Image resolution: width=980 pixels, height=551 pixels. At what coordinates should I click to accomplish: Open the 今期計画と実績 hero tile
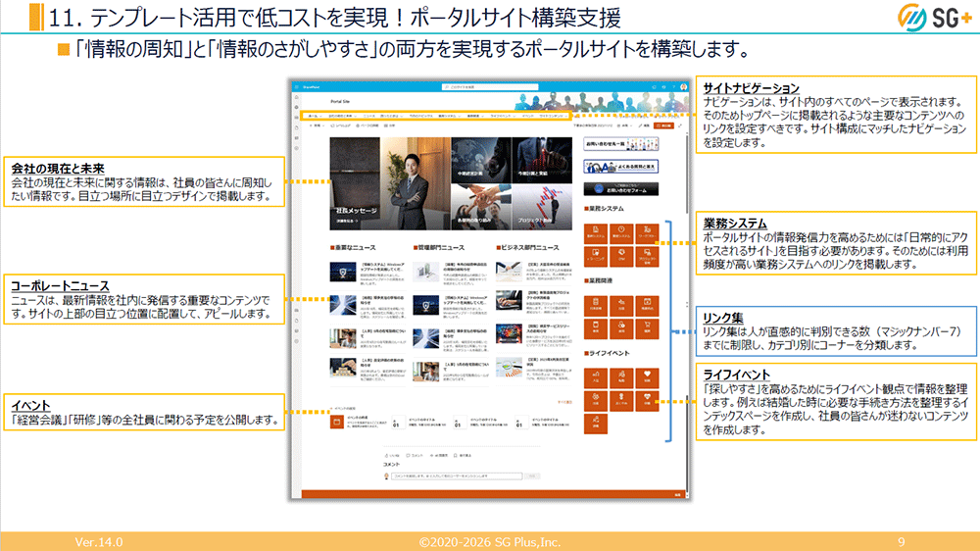point(541,161)
